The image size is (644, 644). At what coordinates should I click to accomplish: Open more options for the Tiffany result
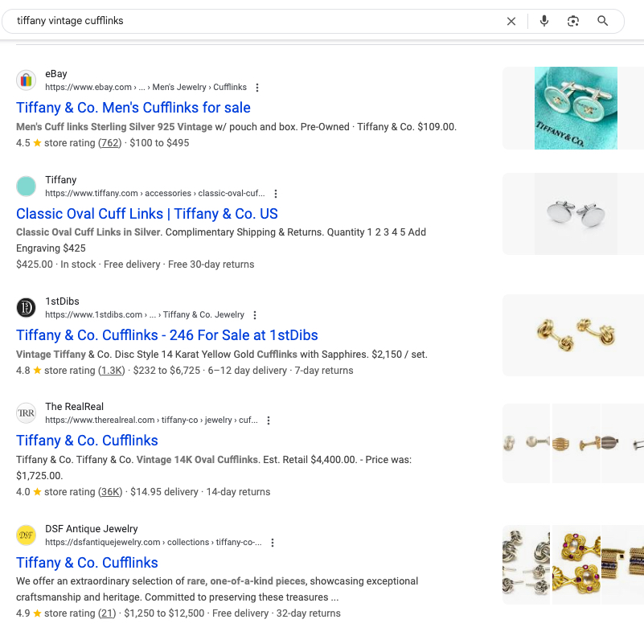coord(276,194)
